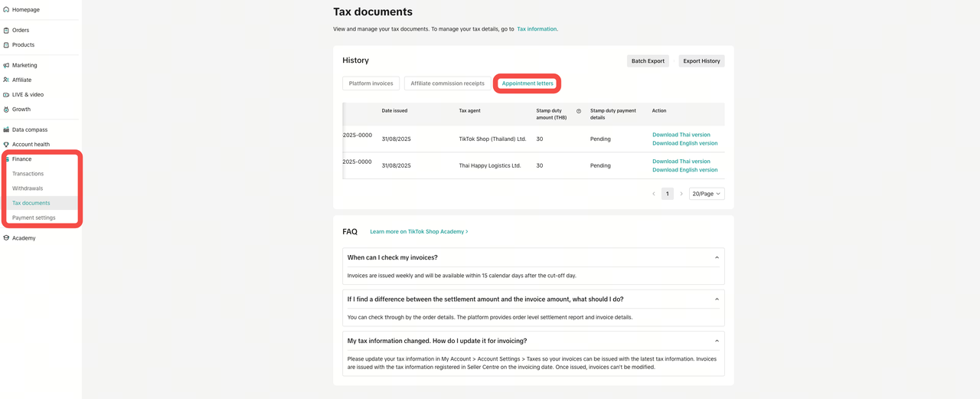Click the Orders clipboard icon

(x=6, y=31)
